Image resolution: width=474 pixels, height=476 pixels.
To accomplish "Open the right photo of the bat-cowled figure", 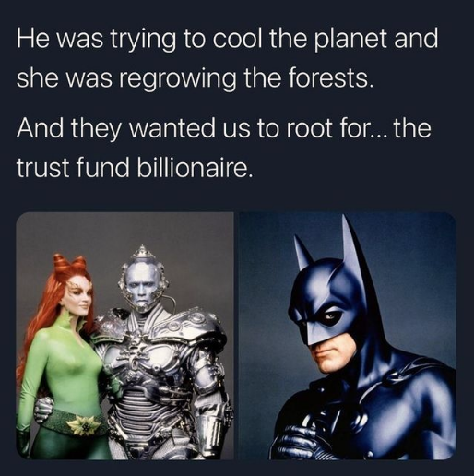I will pos(348,336).
